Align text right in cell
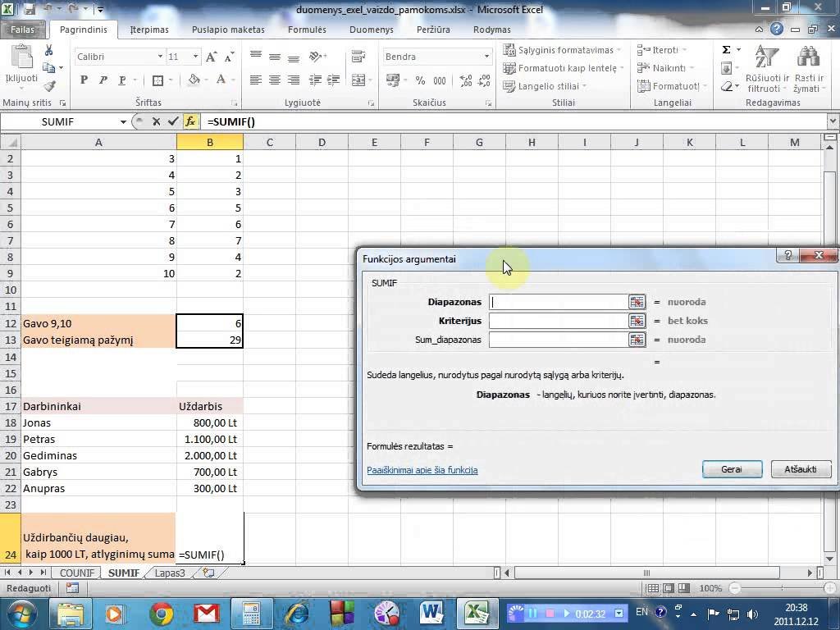 (293, 80)
